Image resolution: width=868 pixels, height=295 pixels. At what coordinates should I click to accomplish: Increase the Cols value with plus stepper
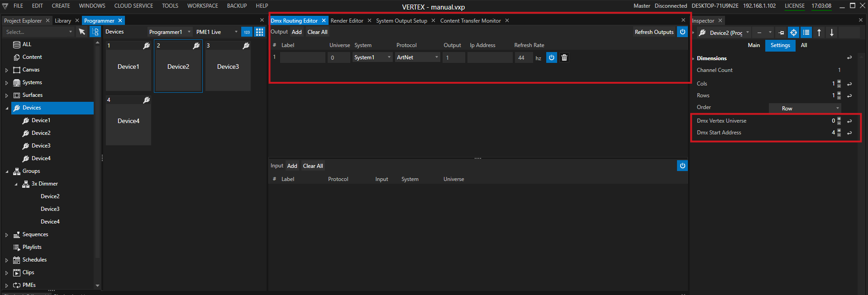839,81
